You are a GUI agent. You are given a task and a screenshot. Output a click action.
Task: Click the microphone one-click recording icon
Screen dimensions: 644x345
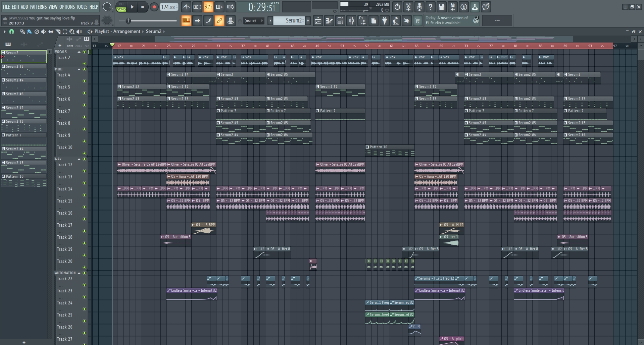[x=419, y=7]
